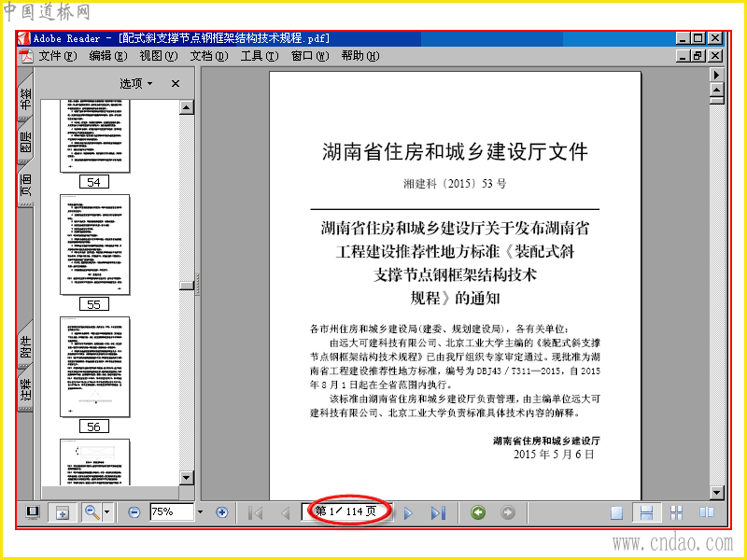Open the 文件 menu
Viewport: 747px width, 560px height.
57,56
